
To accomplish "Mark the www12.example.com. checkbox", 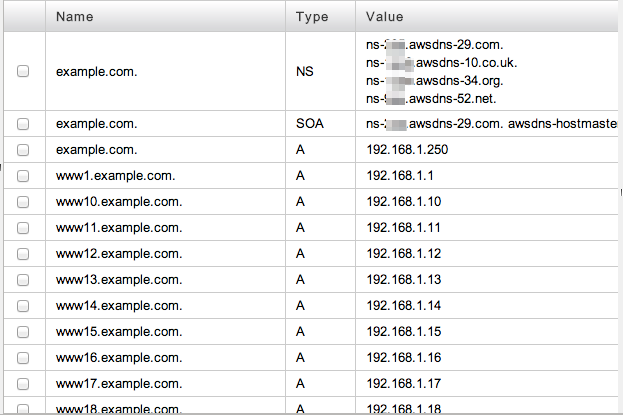I will pos(23,254).
